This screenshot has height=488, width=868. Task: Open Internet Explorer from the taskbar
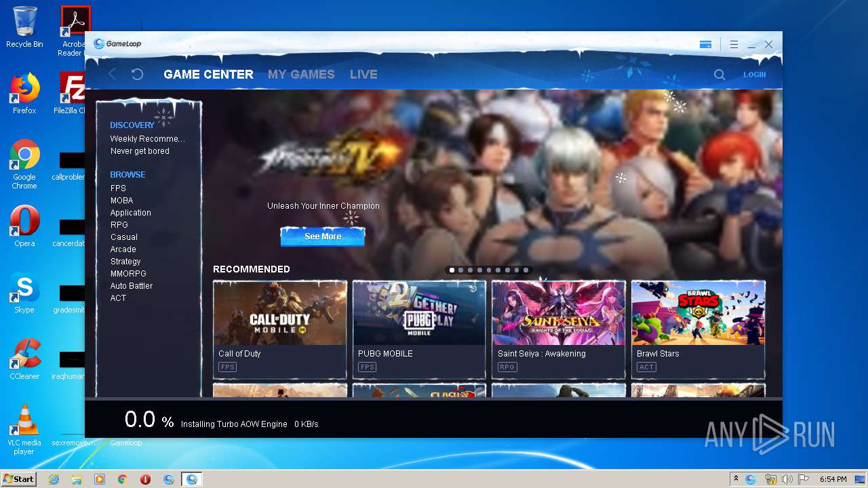[x=54, y=479]
